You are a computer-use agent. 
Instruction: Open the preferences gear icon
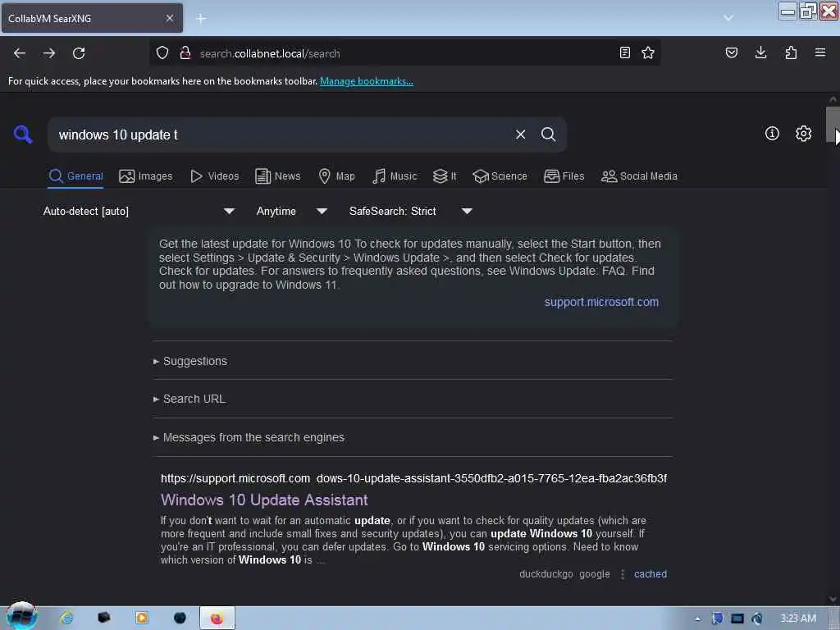(804, 134)
